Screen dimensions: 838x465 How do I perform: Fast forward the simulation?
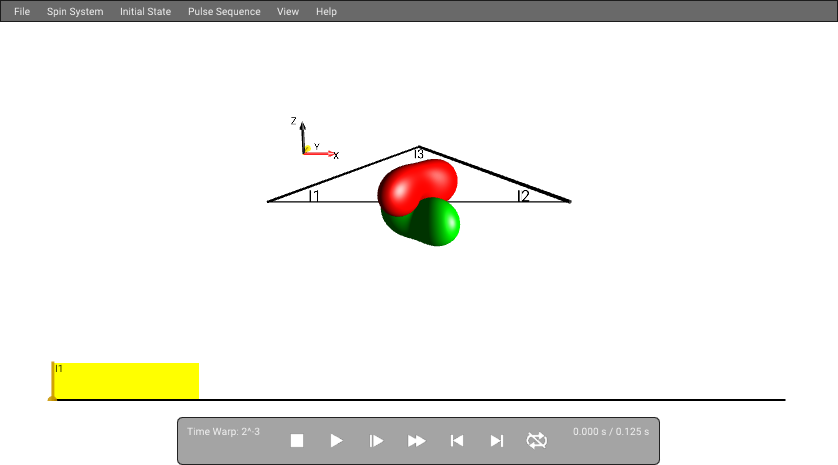click(x=416, y=441)
